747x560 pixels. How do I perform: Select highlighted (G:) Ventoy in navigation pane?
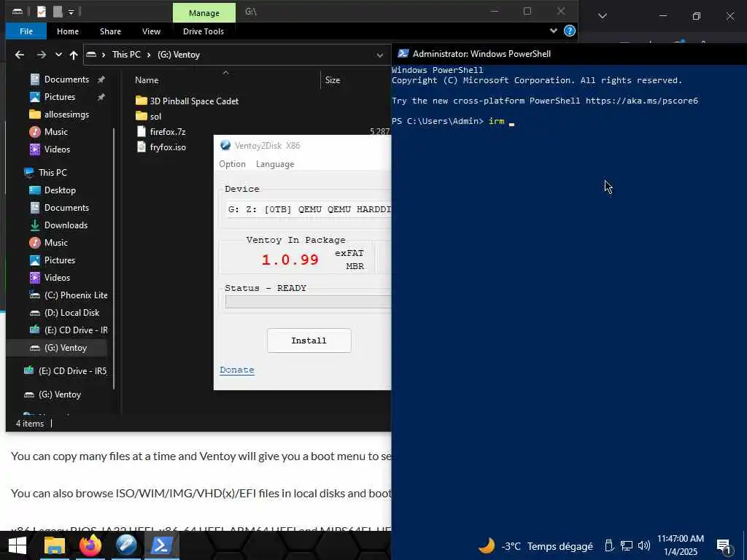pyautogui.click(x=65, y=348)
